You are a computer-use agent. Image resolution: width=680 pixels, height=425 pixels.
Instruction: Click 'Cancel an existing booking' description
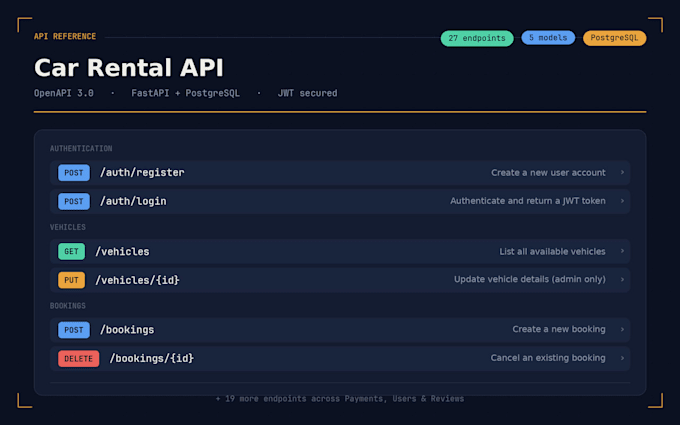point(548,358)
